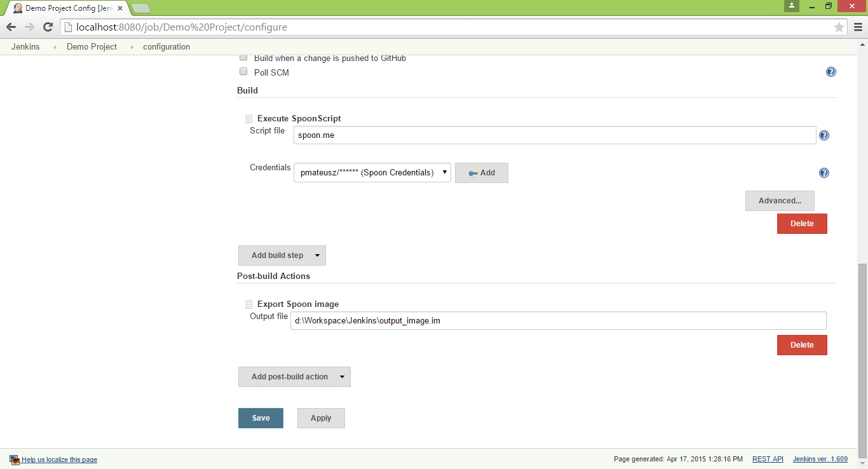Delete the Export Spoon image action
868x469 pixels.
(x=802, y=345)
